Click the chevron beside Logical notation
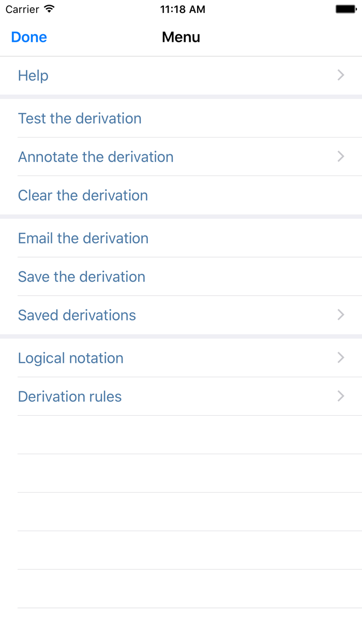Viewport: 362px width, 644px height. tap(341, 358)
